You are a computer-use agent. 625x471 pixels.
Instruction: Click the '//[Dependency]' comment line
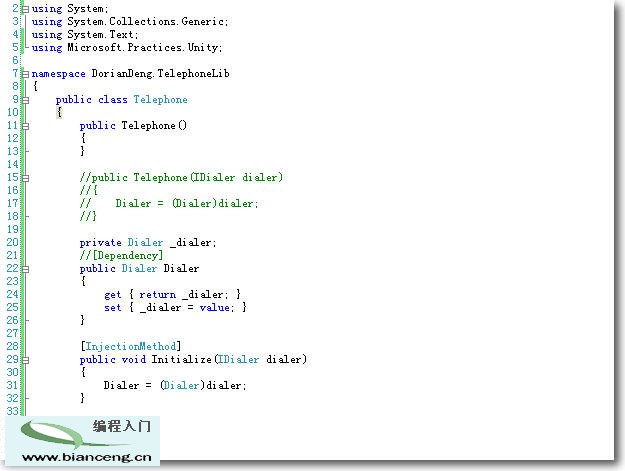(121, 255)
